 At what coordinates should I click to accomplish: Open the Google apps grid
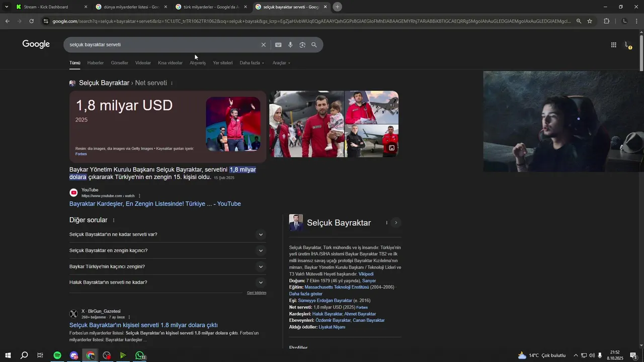(613, 45)
